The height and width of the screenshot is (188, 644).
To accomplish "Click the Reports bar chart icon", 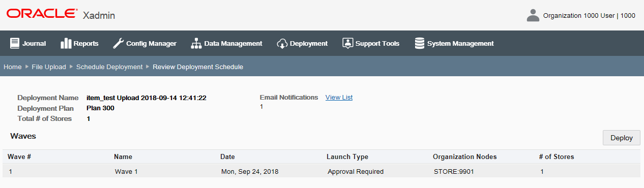I will tap(66, 43).
